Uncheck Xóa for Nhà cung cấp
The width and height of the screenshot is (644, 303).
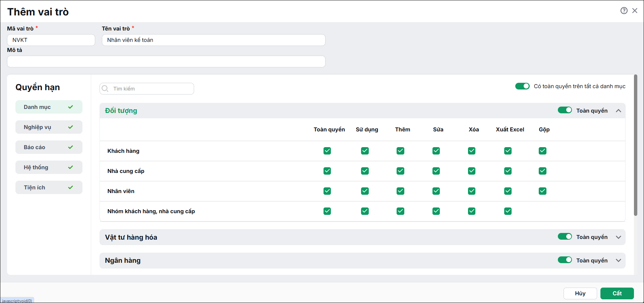click(472, 171)
